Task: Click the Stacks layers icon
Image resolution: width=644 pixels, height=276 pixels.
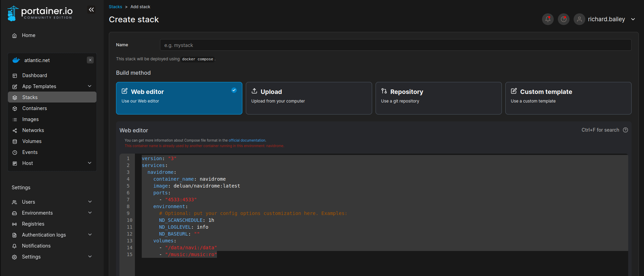Action: point(15,98)
